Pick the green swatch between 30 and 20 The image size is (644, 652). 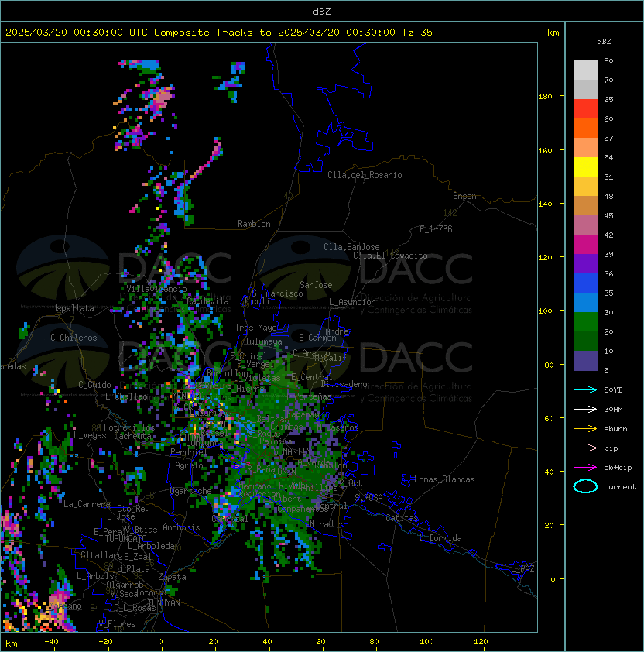(585, 321)
